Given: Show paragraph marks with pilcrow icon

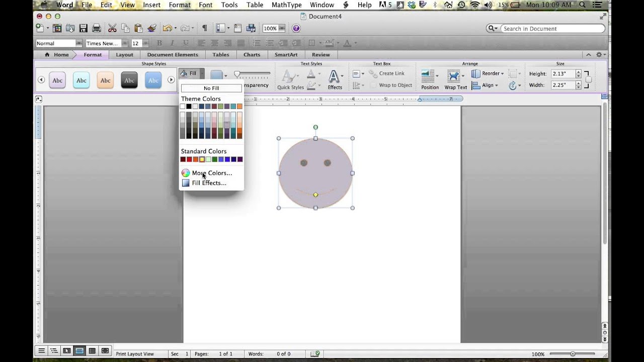Looking at the screenshot, I should point(204,28).
